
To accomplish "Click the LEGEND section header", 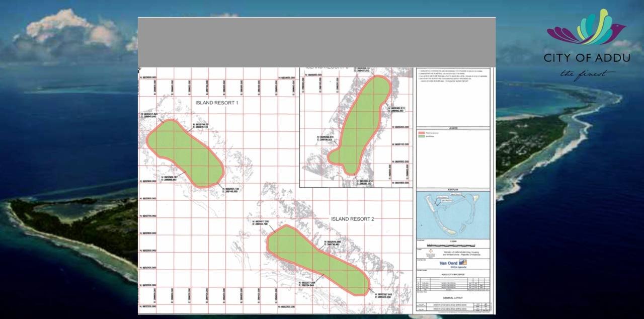I will click(x=453, y=128).
